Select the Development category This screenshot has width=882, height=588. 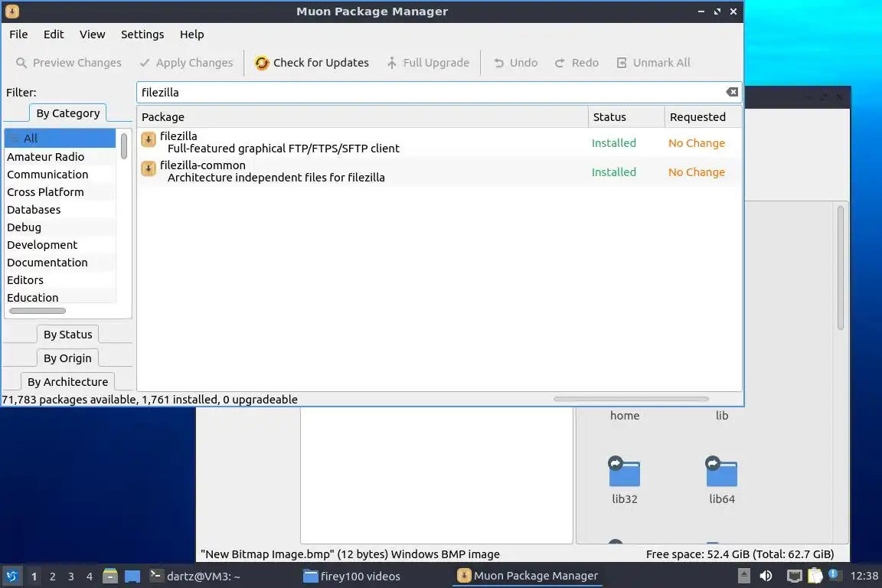[x=60, y=245]
